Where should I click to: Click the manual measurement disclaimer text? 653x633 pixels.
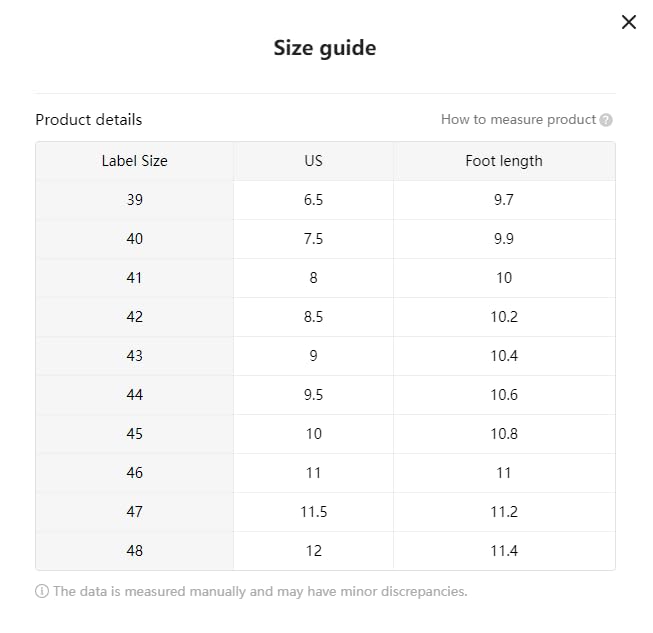coord(260,591)
